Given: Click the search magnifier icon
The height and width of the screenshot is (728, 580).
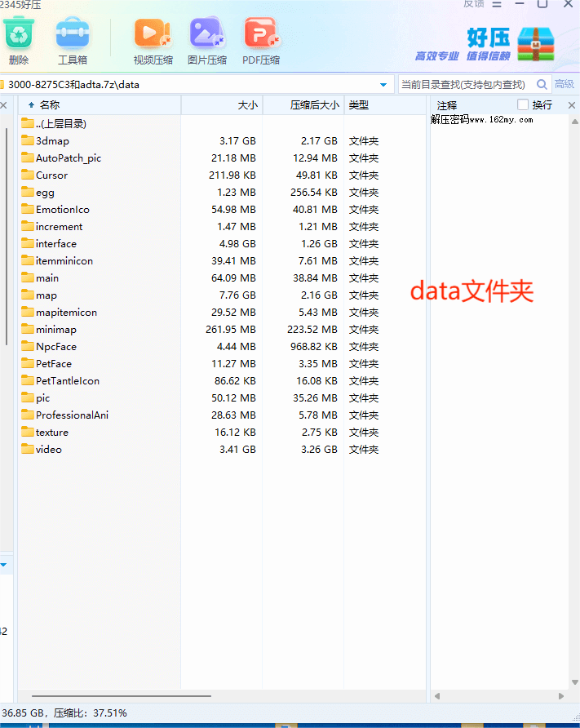Looking at the screenshot, I should click(x=542, y=84).
